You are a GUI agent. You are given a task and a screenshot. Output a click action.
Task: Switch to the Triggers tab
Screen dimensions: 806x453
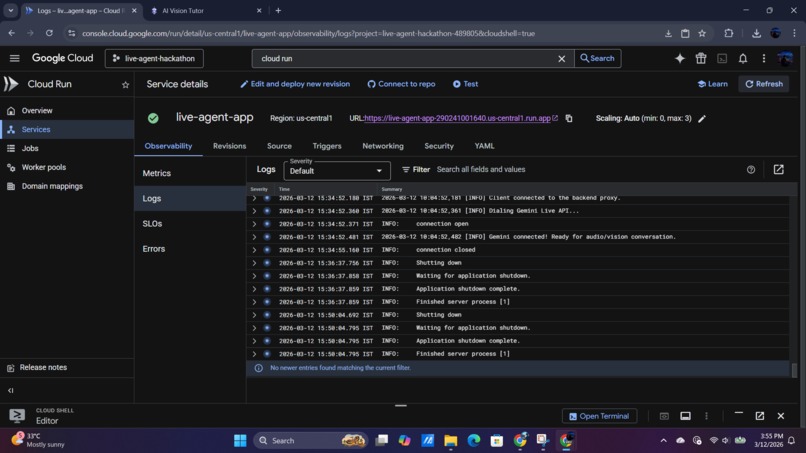(327, 146)
